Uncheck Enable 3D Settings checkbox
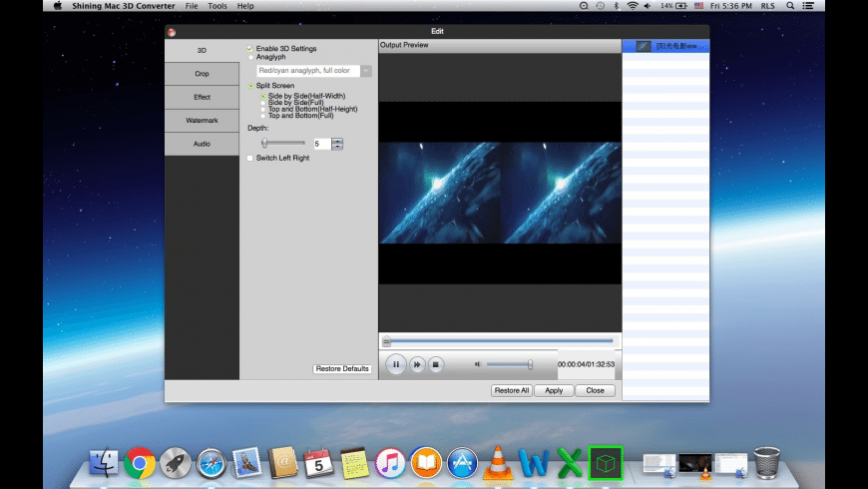Viewport: 868px width, 489px height. point(250,49)
